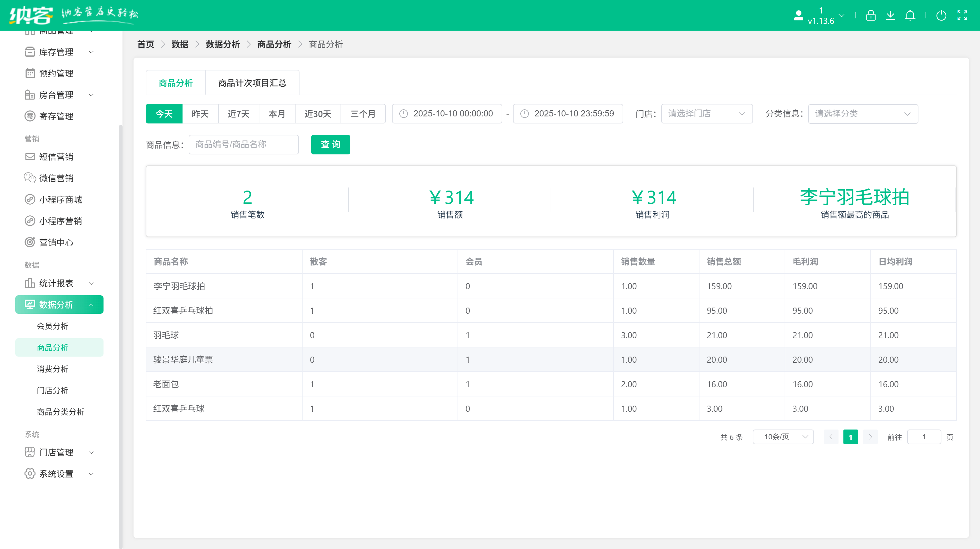Viewport: 980px width, 549px height.
Task: Click the power logout icon
Action: (941, 16)
